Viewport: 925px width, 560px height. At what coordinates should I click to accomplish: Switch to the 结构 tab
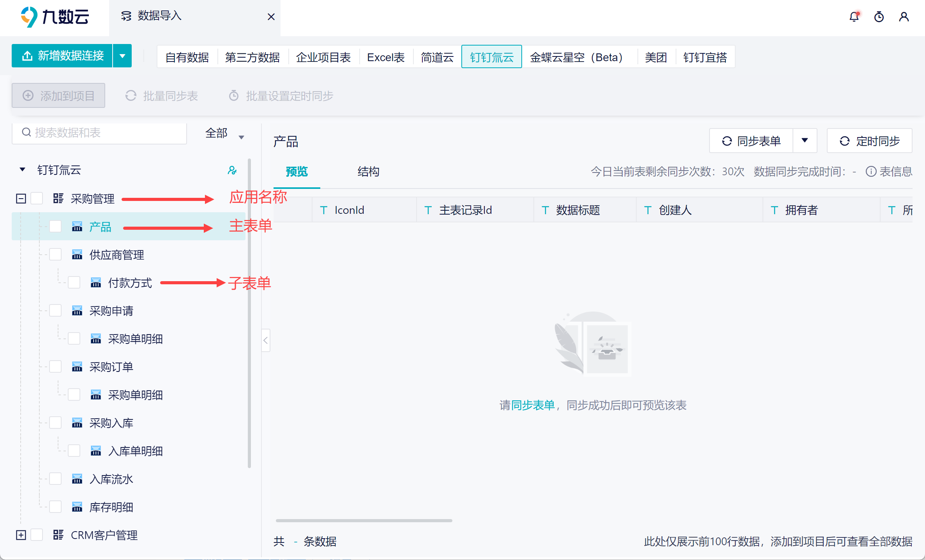[x=368, y=171]
